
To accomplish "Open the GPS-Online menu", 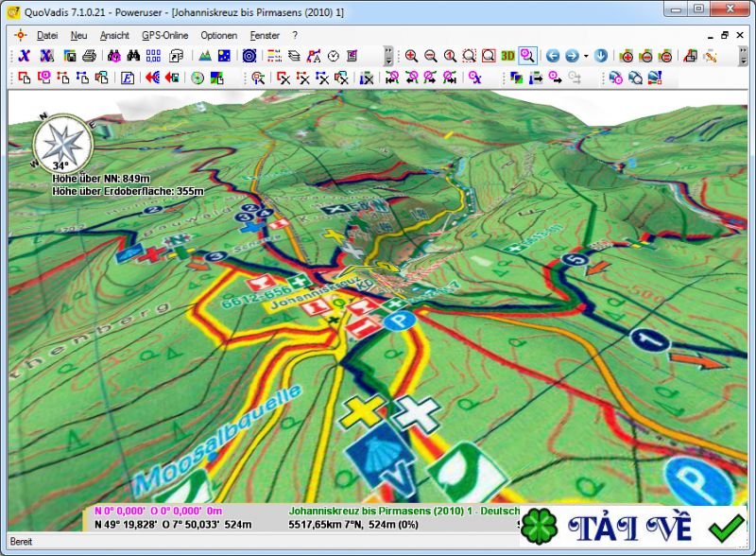I will 164,35.
